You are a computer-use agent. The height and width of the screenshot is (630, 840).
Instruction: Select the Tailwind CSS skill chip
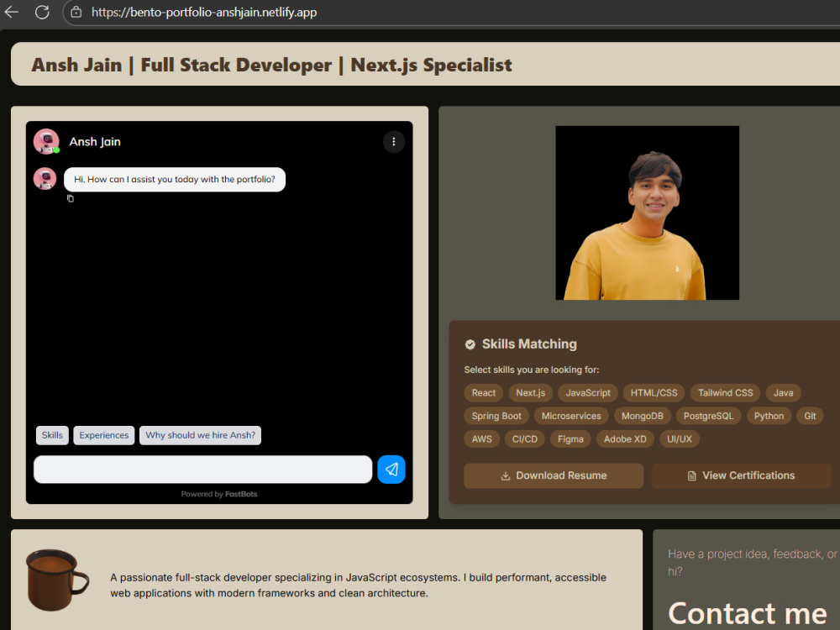726,392
